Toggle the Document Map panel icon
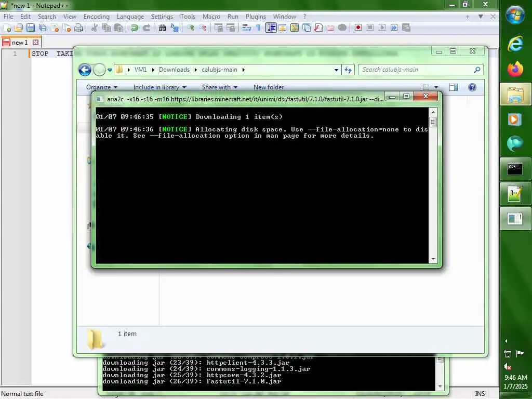 (295, 28)
